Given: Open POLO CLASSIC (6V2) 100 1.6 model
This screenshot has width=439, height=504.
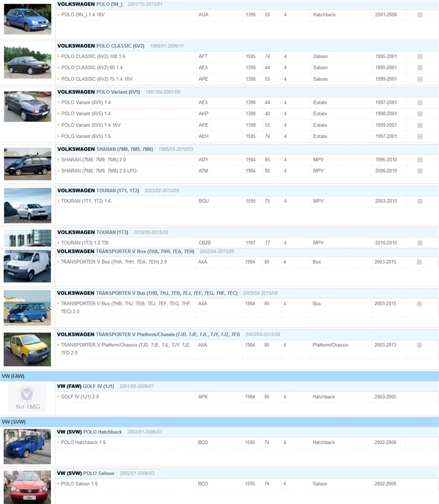Looking at the screenshot, I should 93,57.
